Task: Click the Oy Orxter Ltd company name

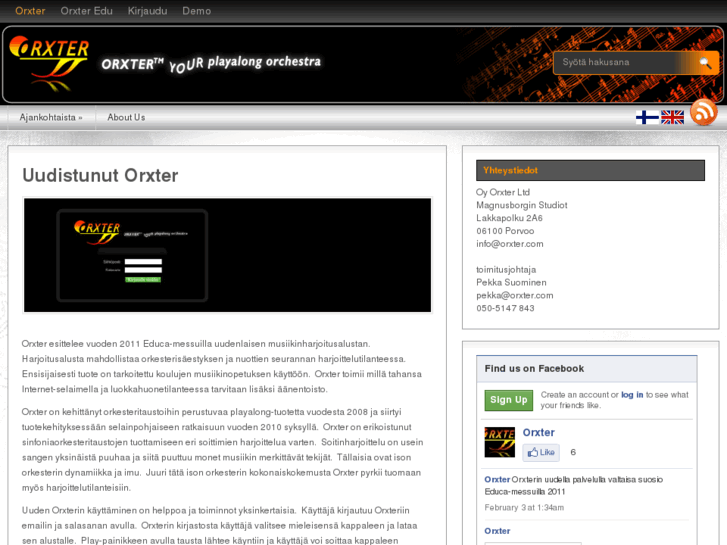Action: 503,192
